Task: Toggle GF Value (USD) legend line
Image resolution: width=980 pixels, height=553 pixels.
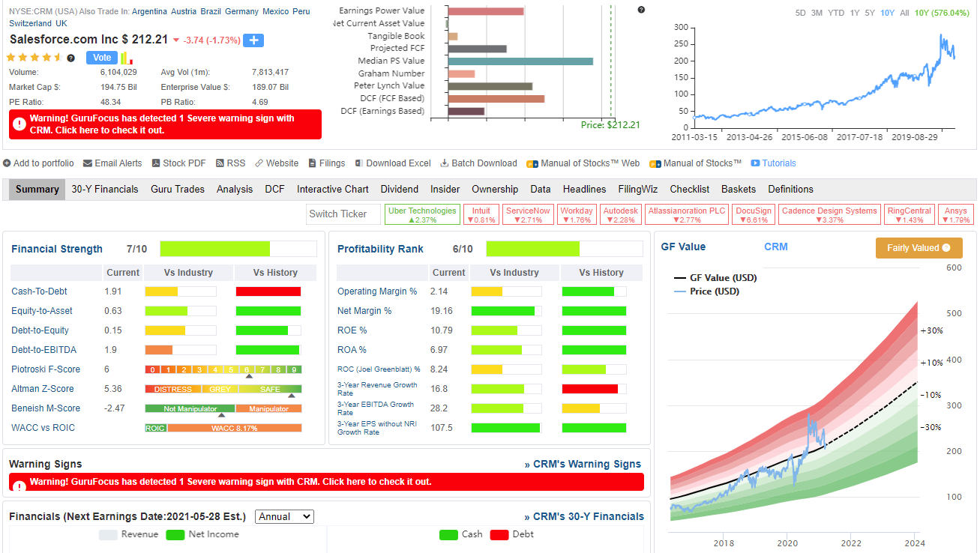Action: tap(715, 278)
